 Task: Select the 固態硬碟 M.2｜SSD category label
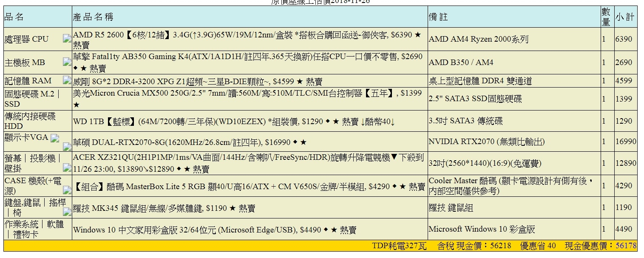pyautogui.click(x=32, y=99)
